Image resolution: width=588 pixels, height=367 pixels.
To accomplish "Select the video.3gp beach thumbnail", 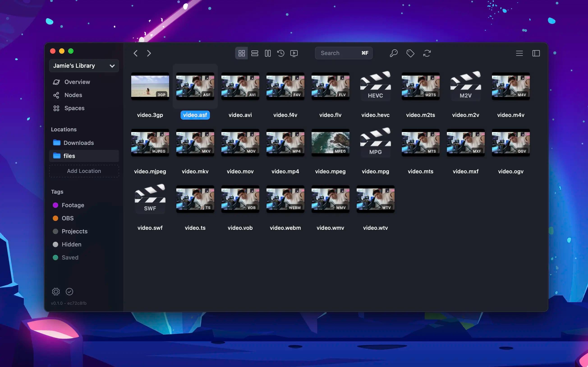I will tap(150, 86).
